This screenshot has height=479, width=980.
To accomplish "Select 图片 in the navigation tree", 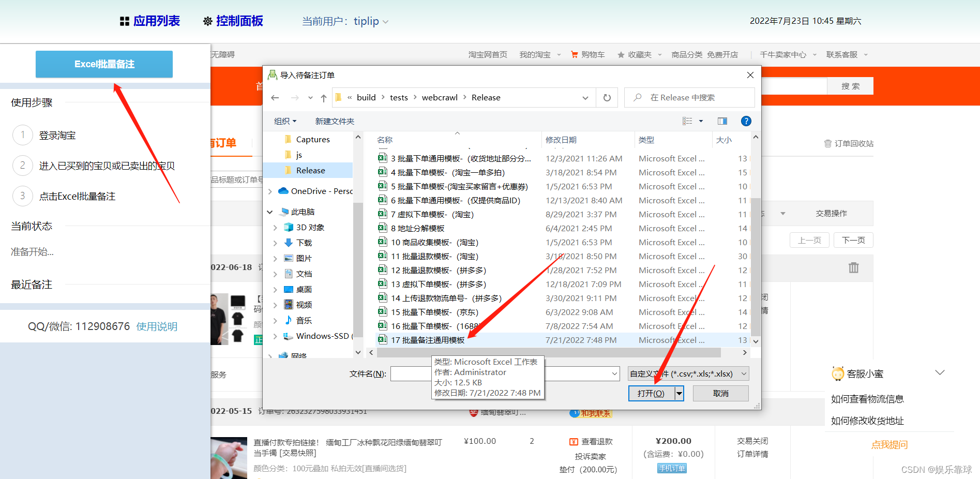I will pyautogui.click(x=304, y=259).
